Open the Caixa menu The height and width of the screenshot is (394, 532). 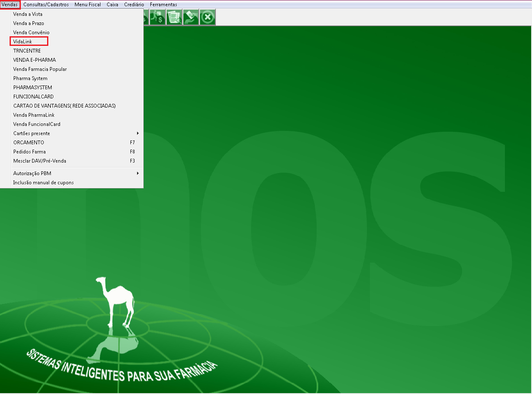click(x=112, y=5)
